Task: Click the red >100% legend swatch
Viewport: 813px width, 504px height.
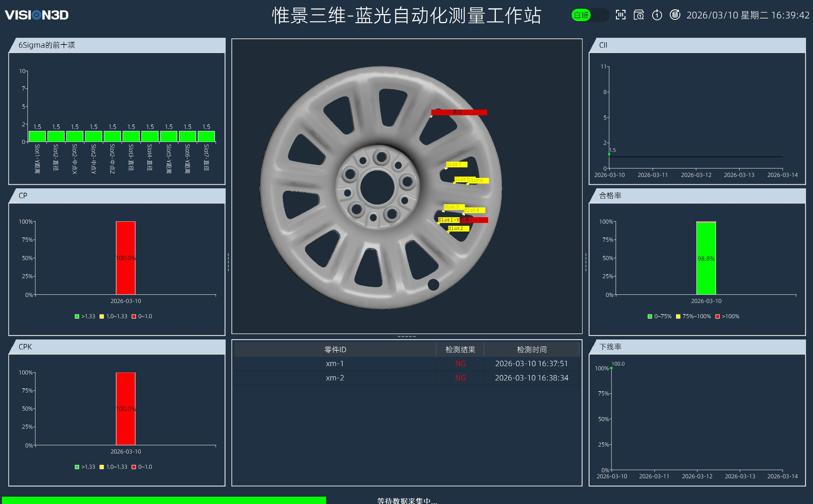Action: click(x=718, y=316)
